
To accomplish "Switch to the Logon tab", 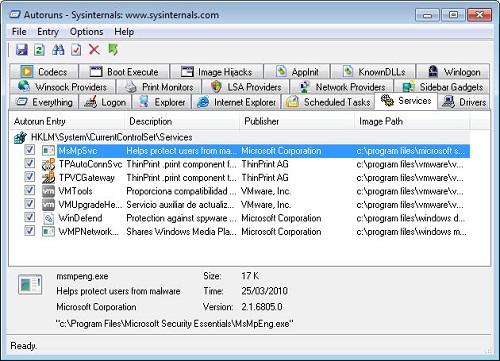I will coord(105,102).
